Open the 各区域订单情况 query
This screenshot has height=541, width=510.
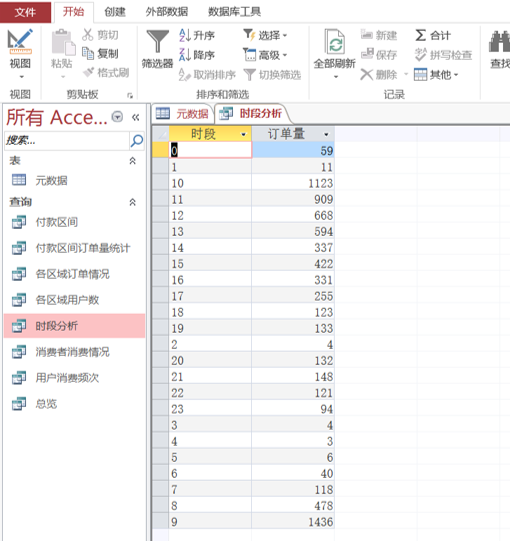(x=72, y=274)
